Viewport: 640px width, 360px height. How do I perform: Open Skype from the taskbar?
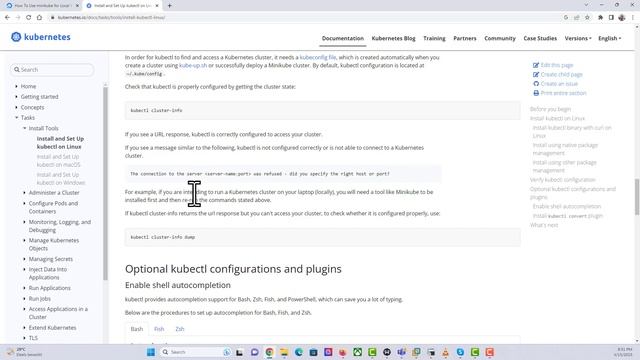460,352
